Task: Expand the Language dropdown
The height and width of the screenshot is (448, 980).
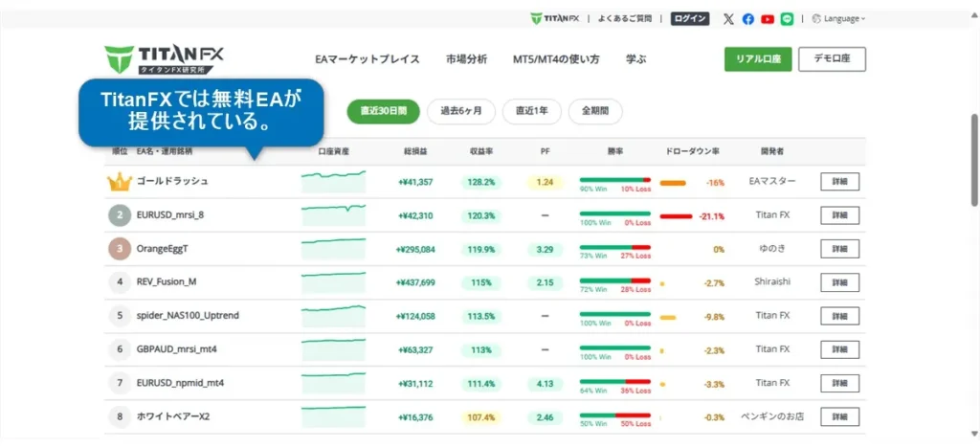Action: click(838, 18)
